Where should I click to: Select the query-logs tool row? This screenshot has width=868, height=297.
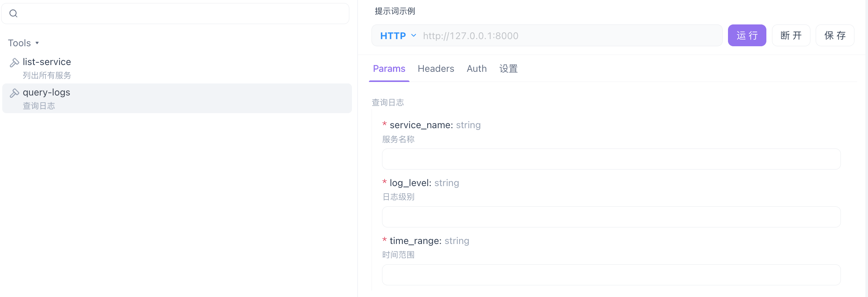(x=177, y=98)
